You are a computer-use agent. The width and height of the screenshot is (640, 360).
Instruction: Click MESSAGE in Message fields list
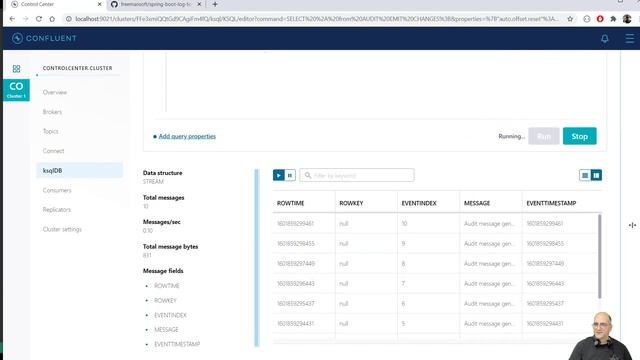point(166,330)
